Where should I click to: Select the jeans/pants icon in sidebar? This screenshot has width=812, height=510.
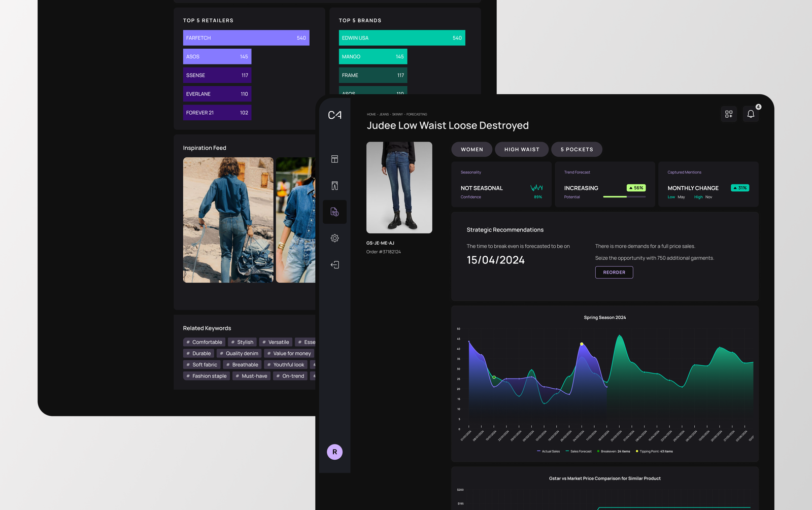point(334,186)
